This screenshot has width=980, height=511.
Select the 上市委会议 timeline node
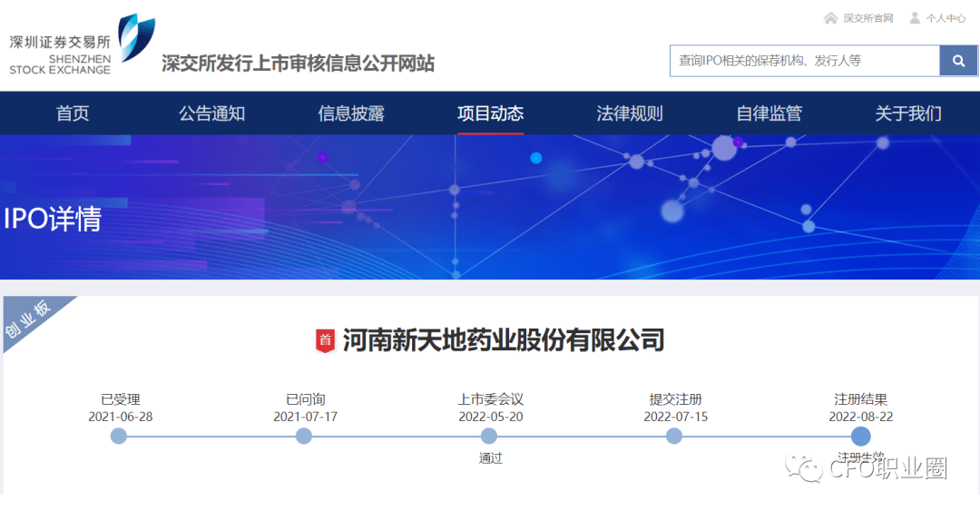489,437
